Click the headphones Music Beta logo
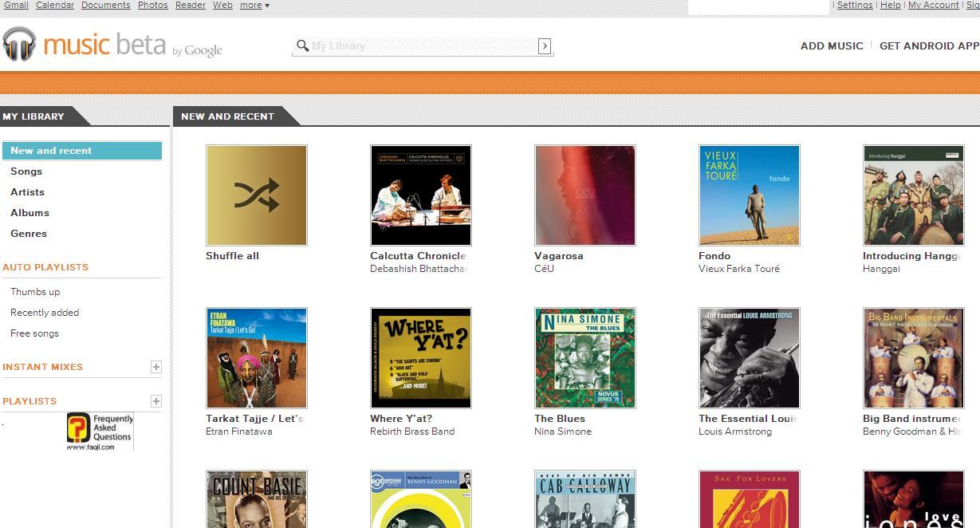This screenshot has height=528, width=980. click(x=19, y=44)
